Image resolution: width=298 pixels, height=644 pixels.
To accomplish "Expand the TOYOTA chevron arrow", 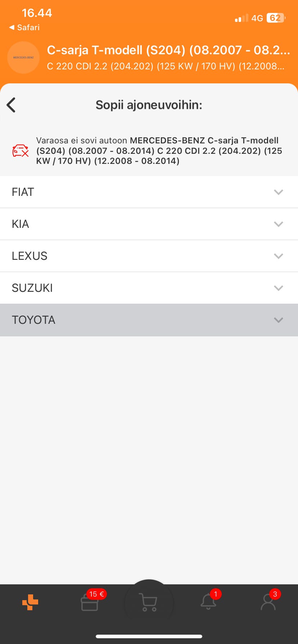I will click(278, 320).
